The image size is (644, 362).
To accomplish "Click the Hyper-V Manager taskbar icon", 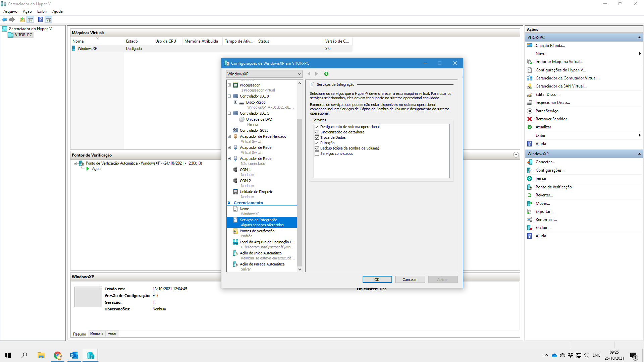I will coord(90,355).
